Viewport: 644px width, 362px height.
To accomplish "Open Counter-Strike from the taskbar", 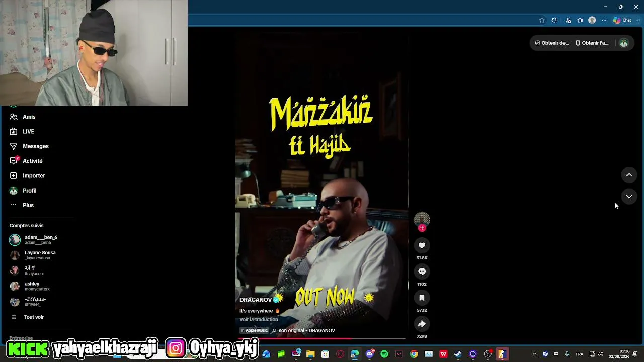I will click(x=502, y=354).
